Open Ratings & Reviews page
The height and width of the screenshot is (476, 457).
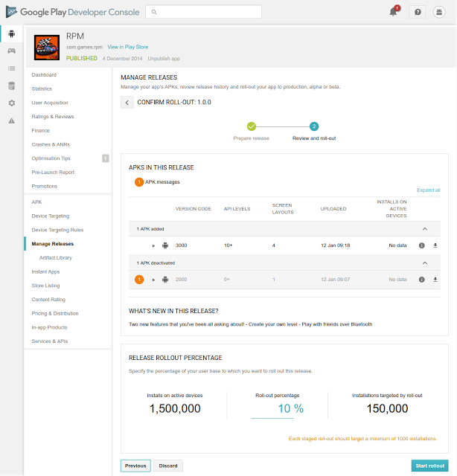53,117
